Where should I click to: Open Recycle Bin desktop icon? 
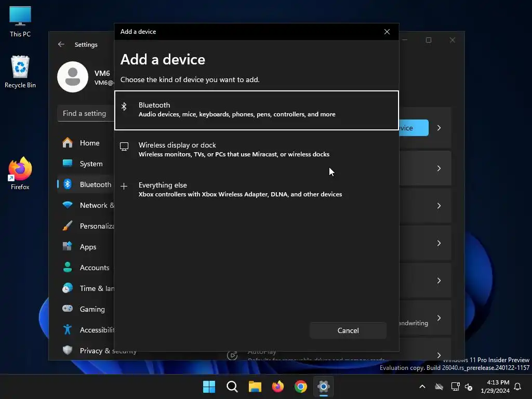20,72
